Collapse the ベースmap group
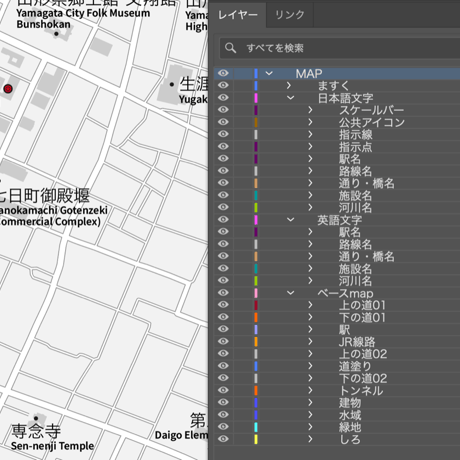This screenshot has width=460, height=460. [290, 293]
